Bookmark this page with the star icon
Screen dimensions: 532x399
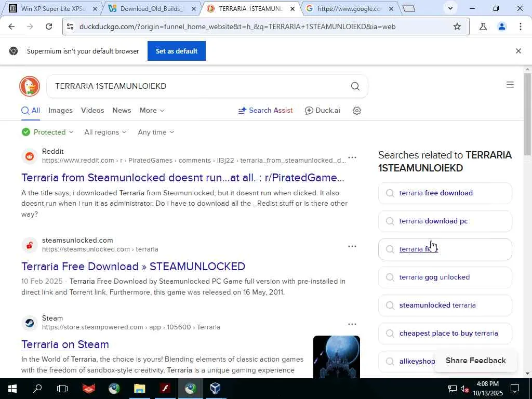[x=457, y=26]
